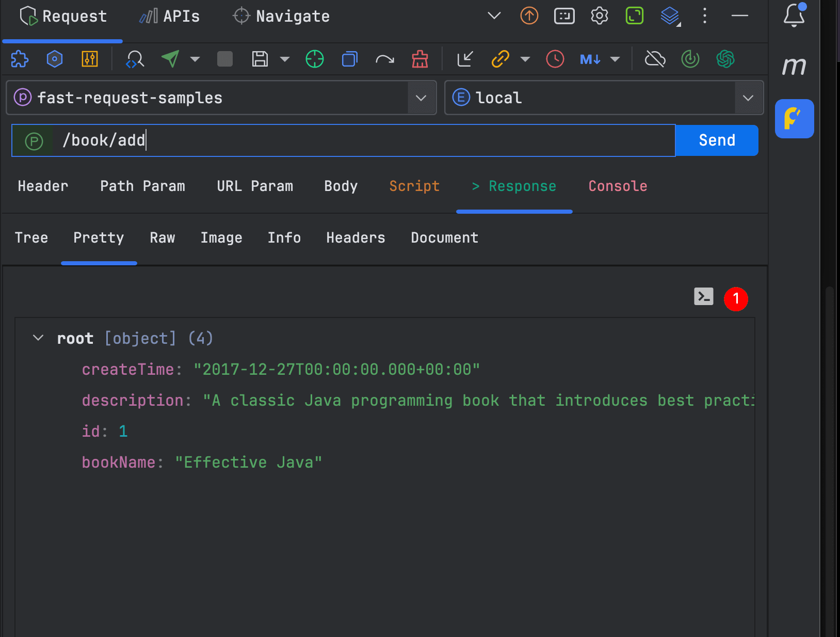Select the Response tab
Viewport: 840px width, 637px height.
(x=514, y=186)
